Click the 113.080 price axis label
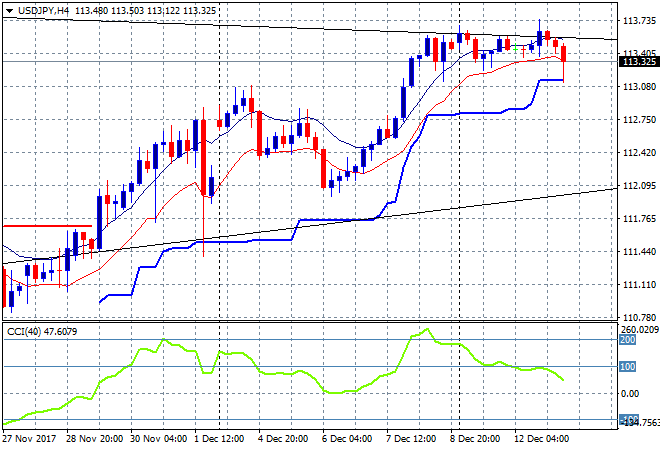This screenshot has width=660, height=450. 639,87
